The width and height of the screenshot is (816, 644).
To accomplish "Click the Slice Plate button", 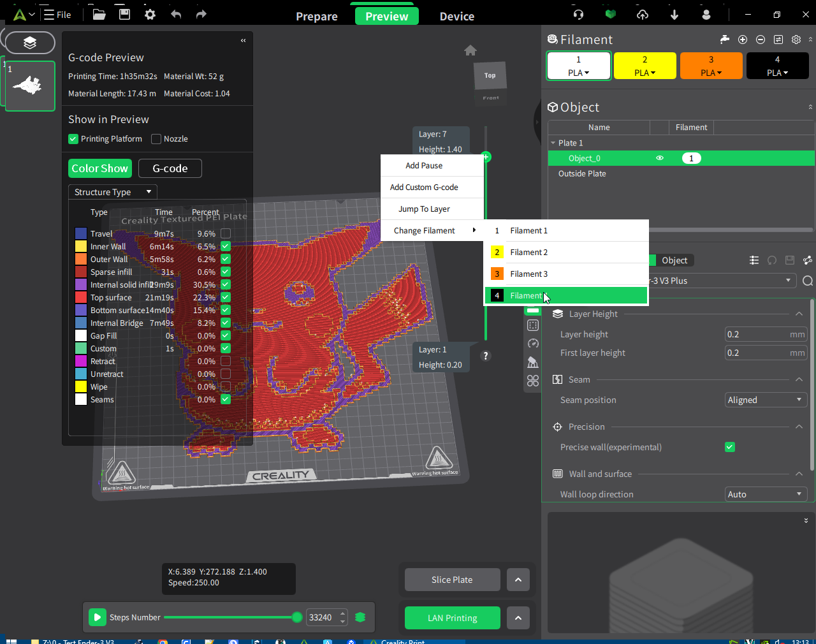I will point(452,580).
